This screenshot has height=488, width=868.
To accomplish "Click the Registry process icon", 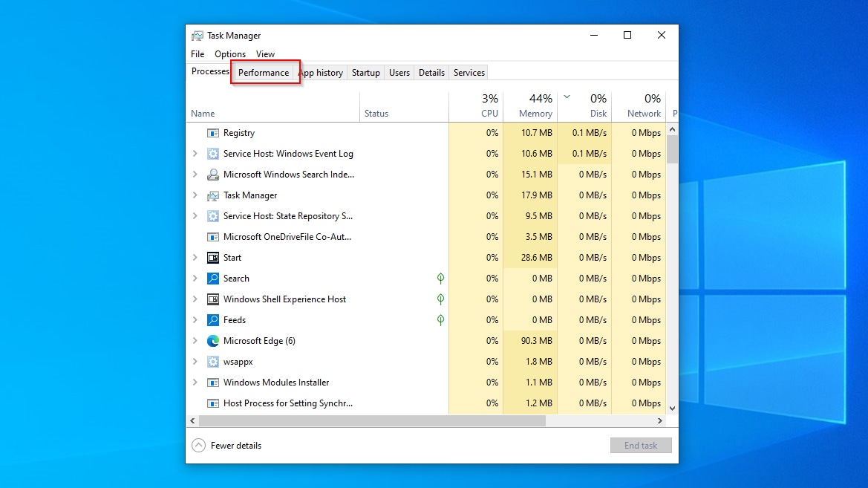I will 212,133.
